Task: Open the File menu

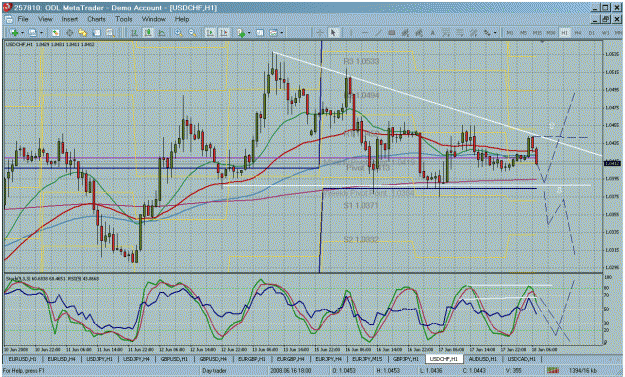Action: click(23, 19)
